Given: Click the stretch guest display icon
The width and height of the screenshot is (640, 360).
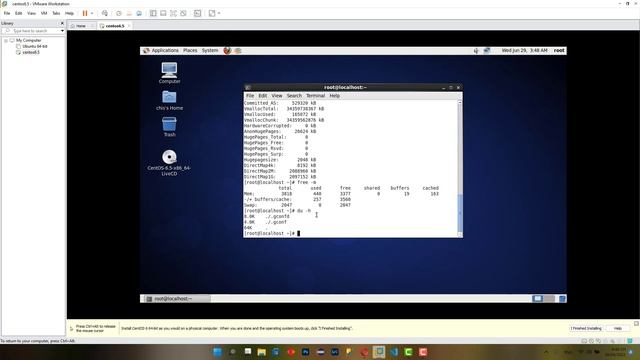Looking at the screenshot, I should pyautogui.click(x=212, y=13).
